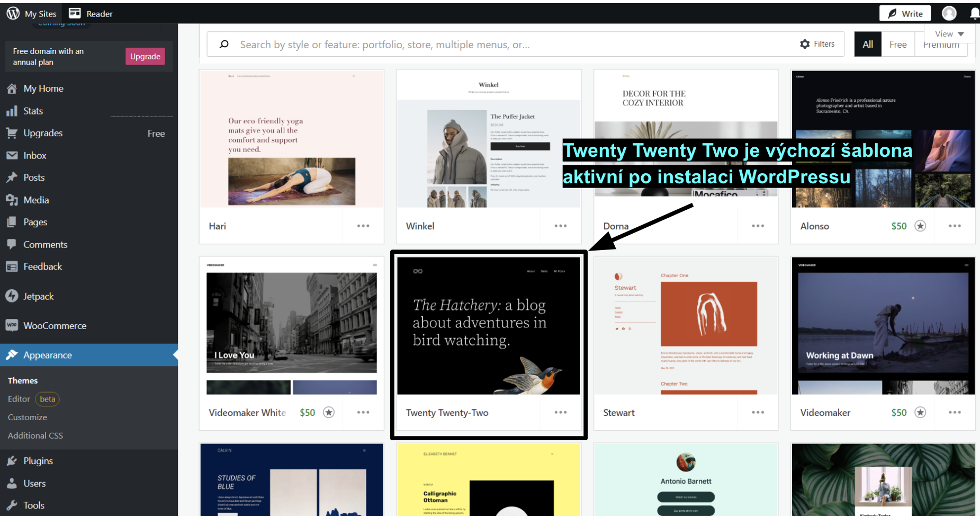Screen dimensions: 980x516
Task: Click the Upgrades cart icon
Action: coord(12,133)
